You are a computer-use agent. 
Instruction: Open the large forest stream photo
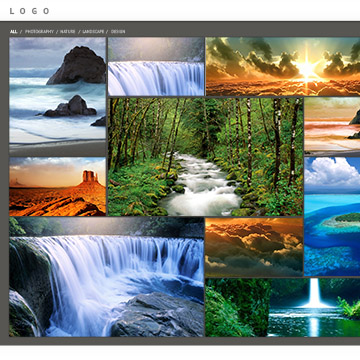205,157
